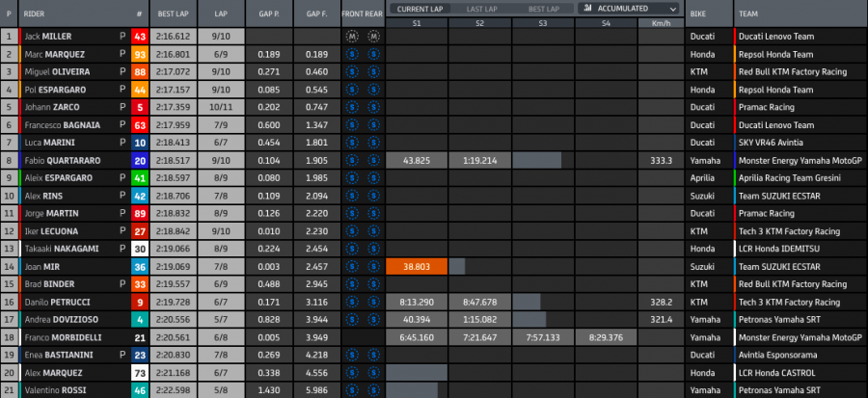Switch to the Current Lap tab

click(420, 9)
